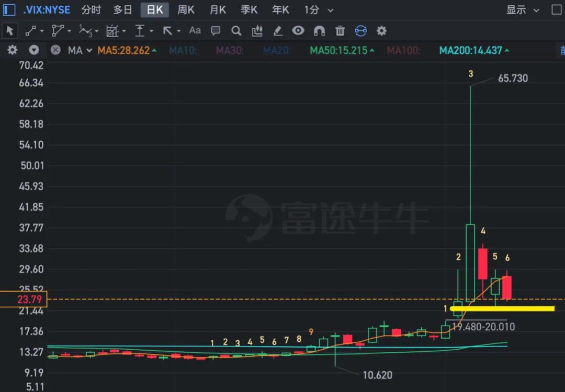
Task: Click the .VIX:NYSE symbol label
Action: tap(47, 9)
